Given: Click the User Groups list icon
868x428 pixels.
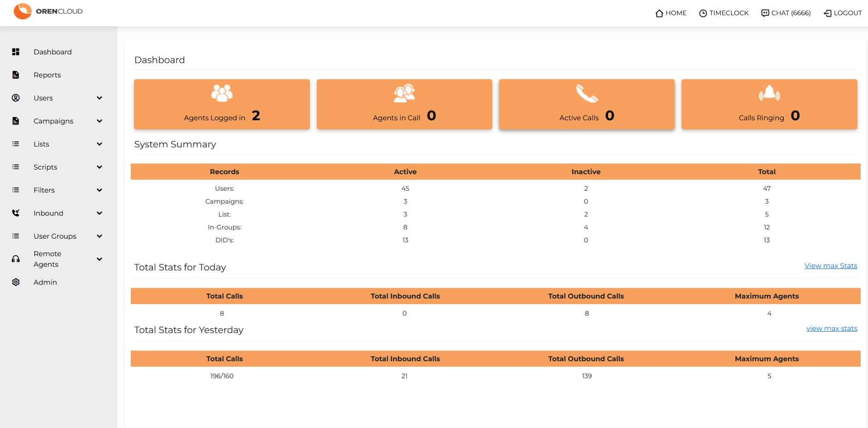Looking at the screenshot, I should 16,236.
